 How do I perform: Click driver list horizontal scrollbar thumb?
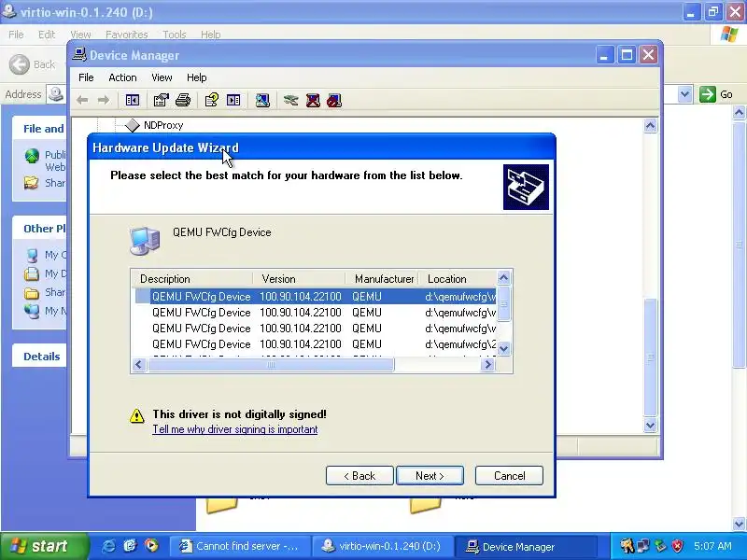271,365
